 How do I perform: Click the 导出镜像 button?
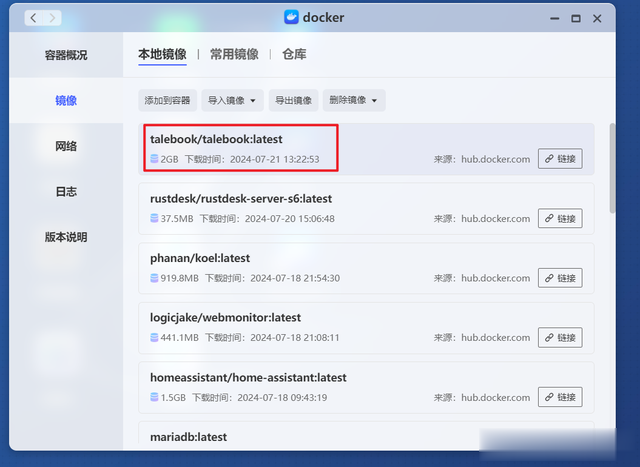293,100
